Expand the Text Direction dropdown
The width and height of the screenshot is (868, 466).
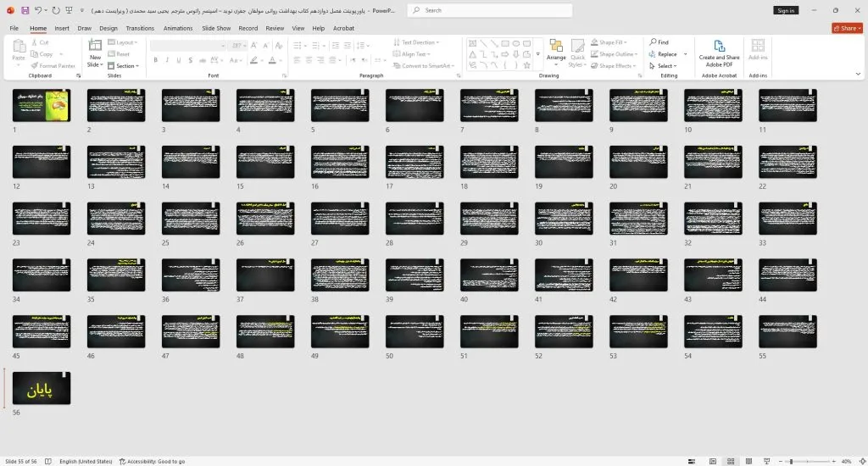tap(415, 42)
